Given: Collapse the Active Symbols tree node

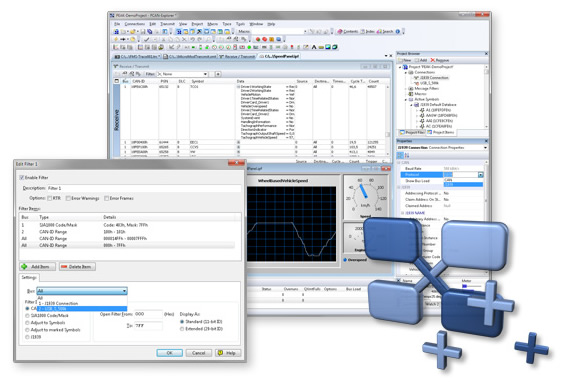Looking at the screenshot, I should click(406, 99).
